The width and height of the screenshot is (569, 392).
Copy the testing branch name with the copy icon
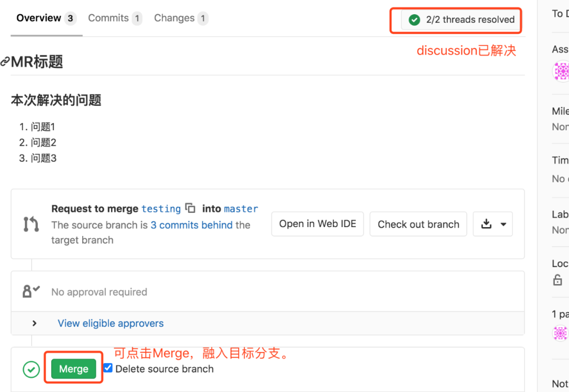pos(190,209)
